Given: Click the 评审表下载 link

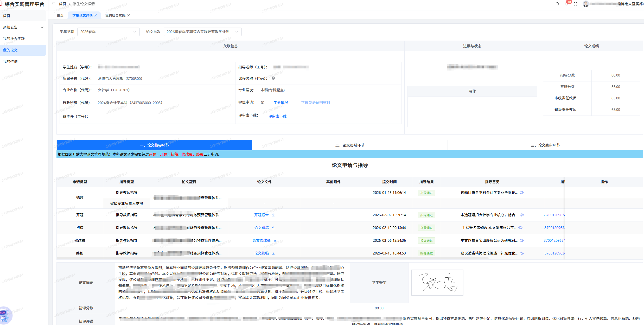Looking at the screenshot, I should point(277,116).
